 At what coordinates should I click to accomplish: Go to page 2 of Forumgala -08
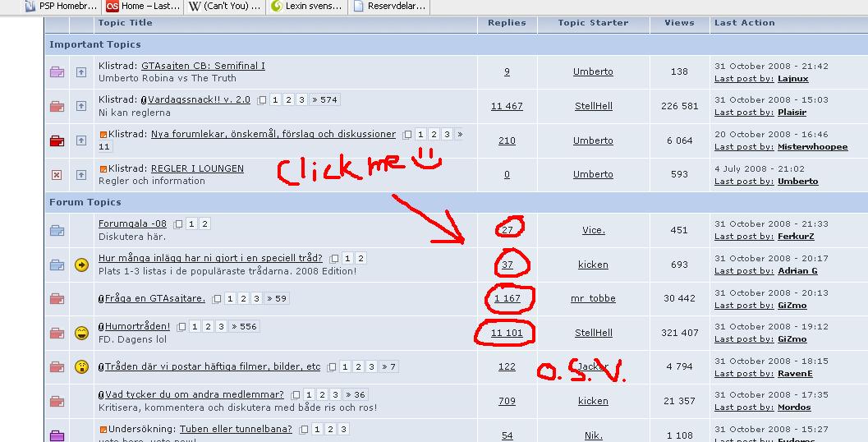(x=204, y=223)
